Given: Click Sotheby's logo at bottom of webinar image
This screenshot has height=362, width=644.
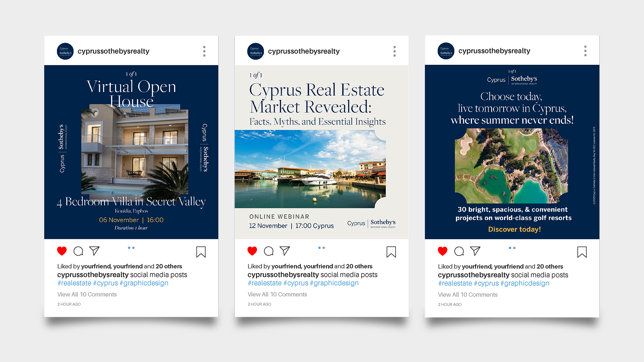Looking at the screenshot, I should (371, 224).
